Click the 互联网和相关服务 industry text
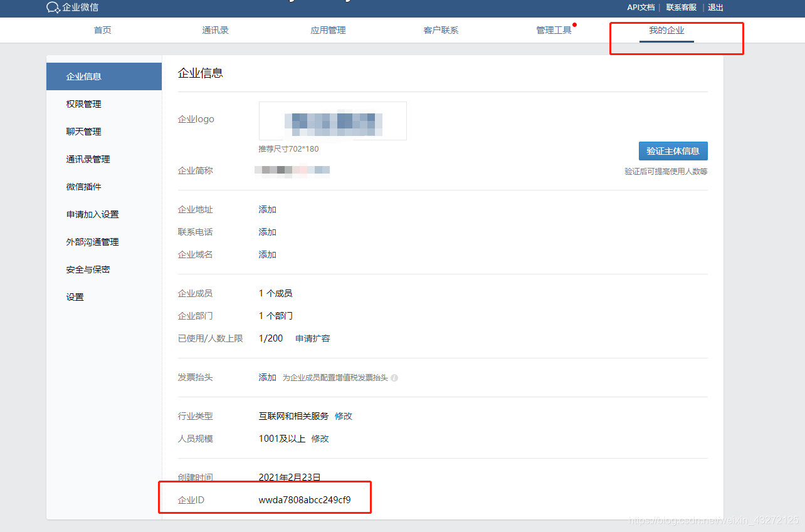This screenshot has width=805, height=532. point(293,416)
